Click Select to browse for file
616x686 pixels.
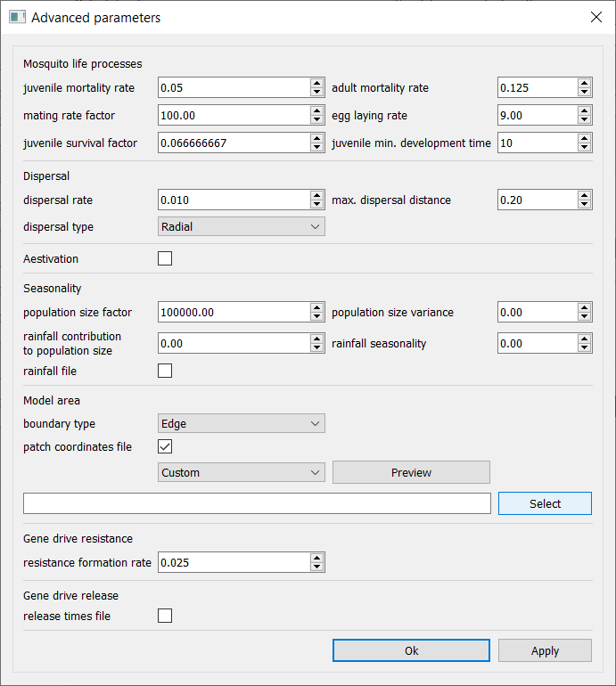[545, 503]
